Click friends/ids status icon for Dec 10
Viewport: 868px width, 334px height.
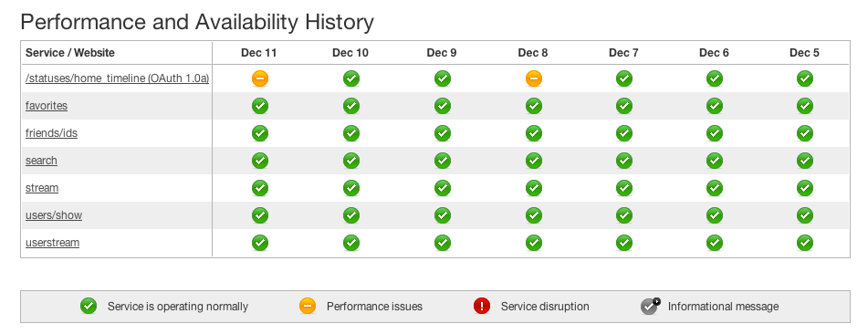click(351, 133)
